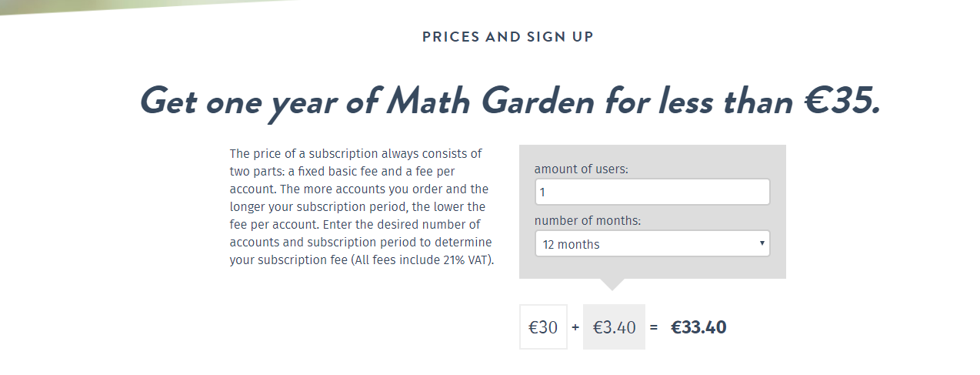This screenshot has width=980, height=375.
Task: Click the €33.40 total price
Action: point(698,327)
